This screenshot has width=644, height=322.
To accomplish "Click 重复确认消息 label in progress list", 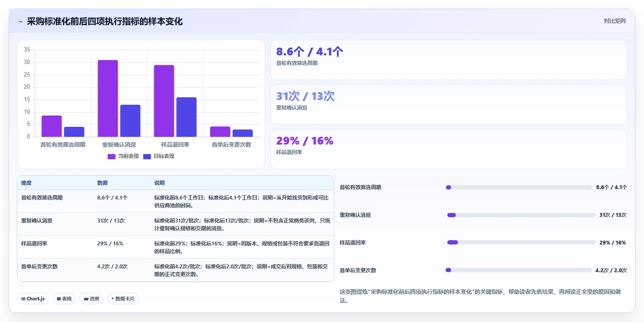I will coord(356,215).
